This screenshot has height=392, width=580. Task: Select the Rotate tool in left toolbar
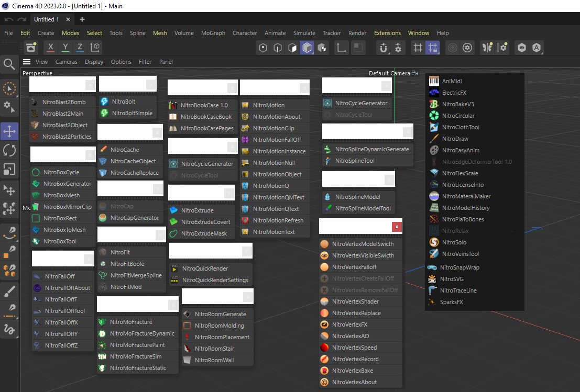9,150
